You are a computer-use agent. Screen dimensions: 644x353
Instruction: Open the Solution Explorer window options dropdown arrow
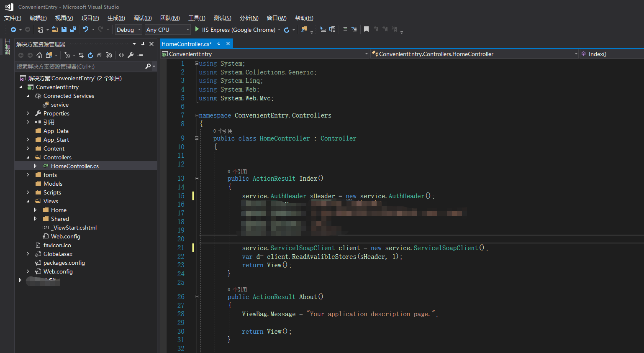134,44
